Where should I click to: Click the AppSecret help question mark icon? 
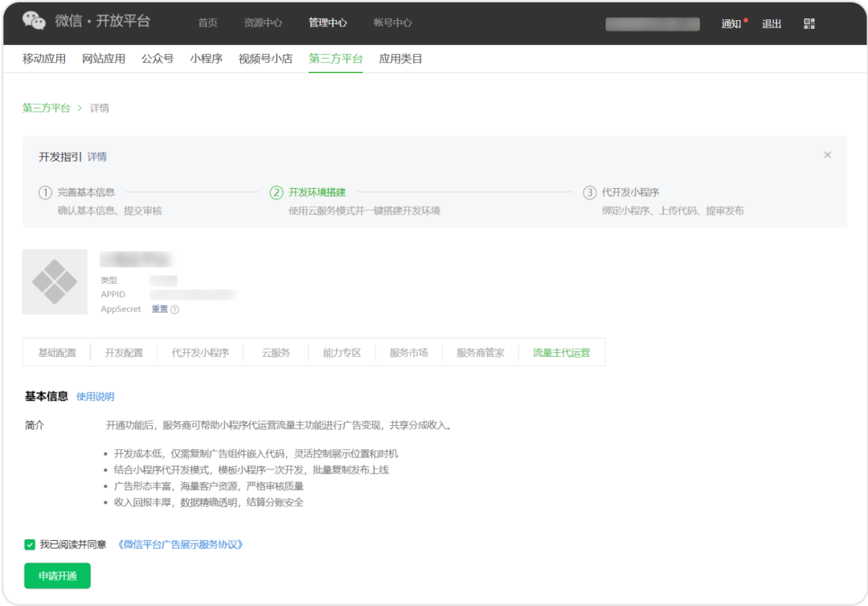coord(175,309)
